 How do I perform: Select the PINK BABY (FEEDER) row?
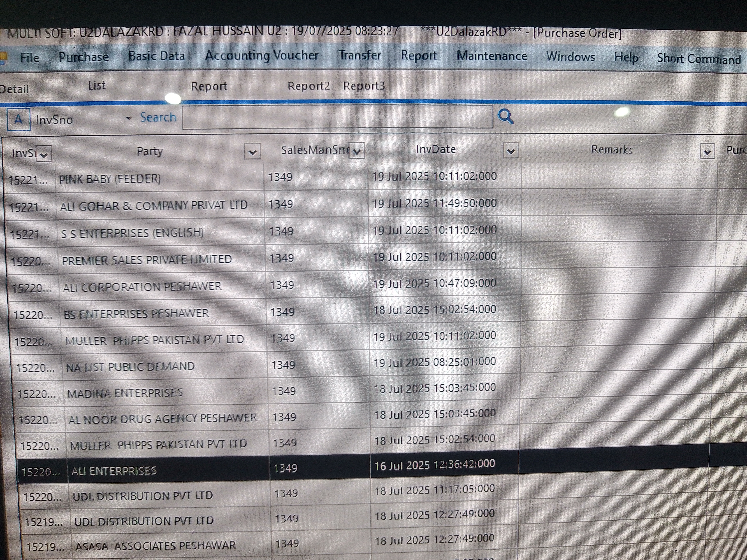110,179
